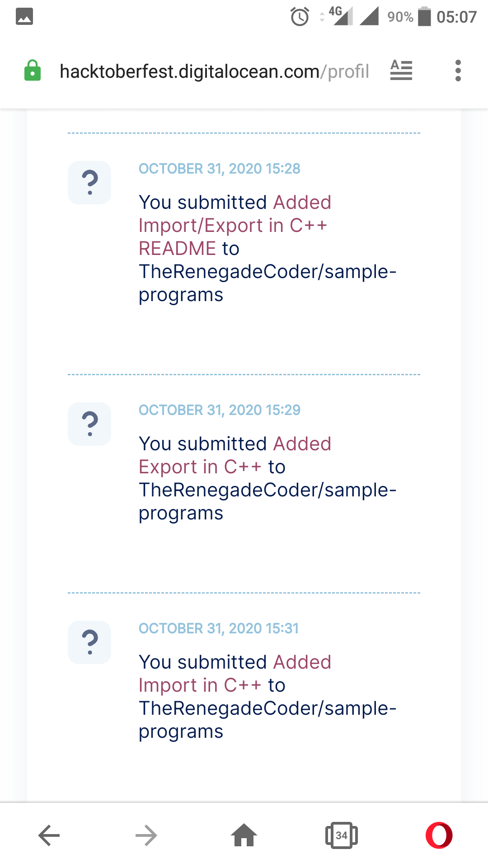
Task: Tap the October 31, 2020 15:28 timestamp
Action: 219,169
